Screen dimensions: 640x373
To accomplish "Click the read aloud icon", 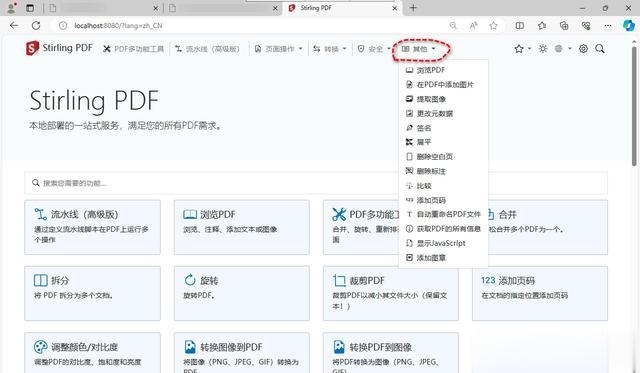I will (x=473, y=26).
